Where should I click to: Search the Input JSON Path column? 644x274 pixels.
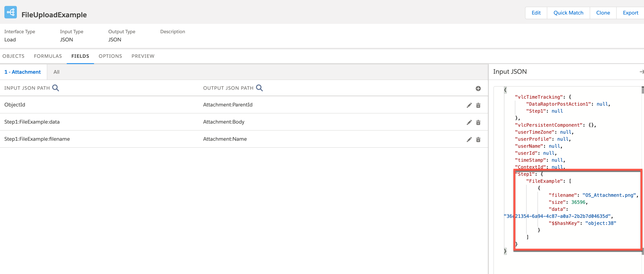[56, 88]
